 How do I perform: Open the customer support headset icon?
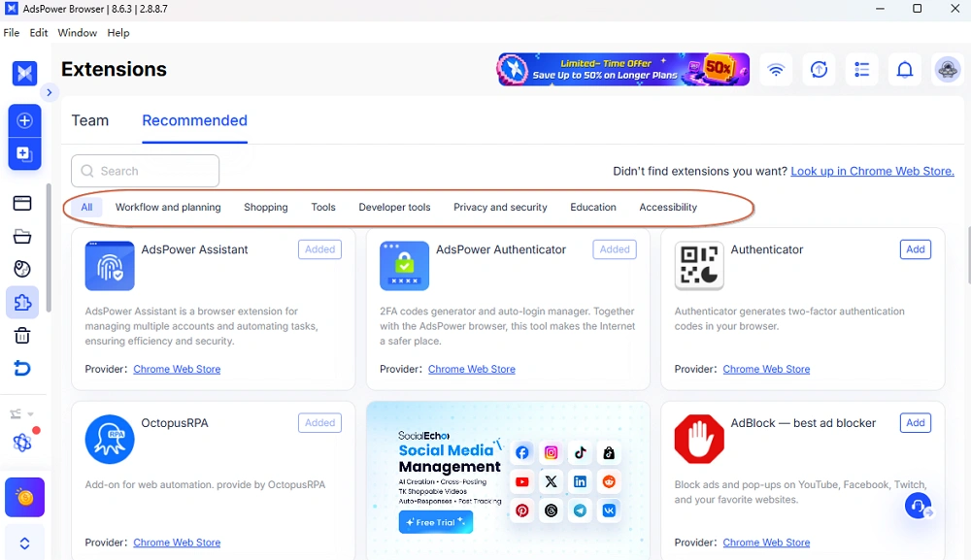pyautogui.click(x=919, y=507)
